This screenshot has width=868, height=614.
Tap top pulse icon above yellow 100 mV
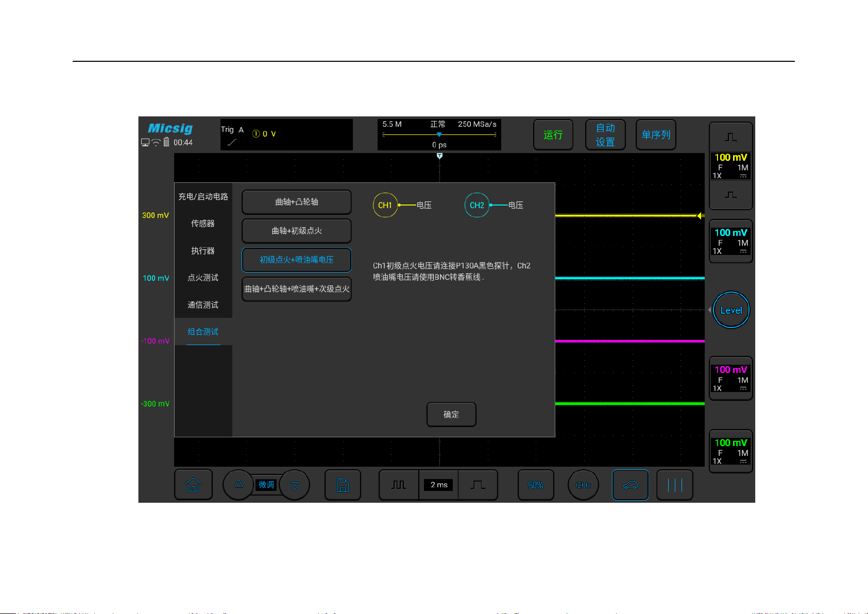[x=731, y=137]
